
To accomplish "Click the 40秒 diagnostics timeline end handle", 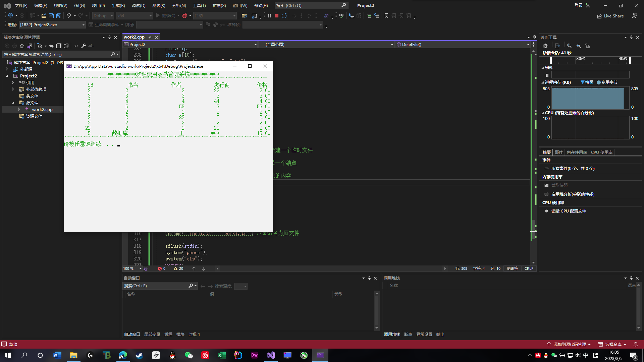I will pyautogui.click(x=630, y=60).
